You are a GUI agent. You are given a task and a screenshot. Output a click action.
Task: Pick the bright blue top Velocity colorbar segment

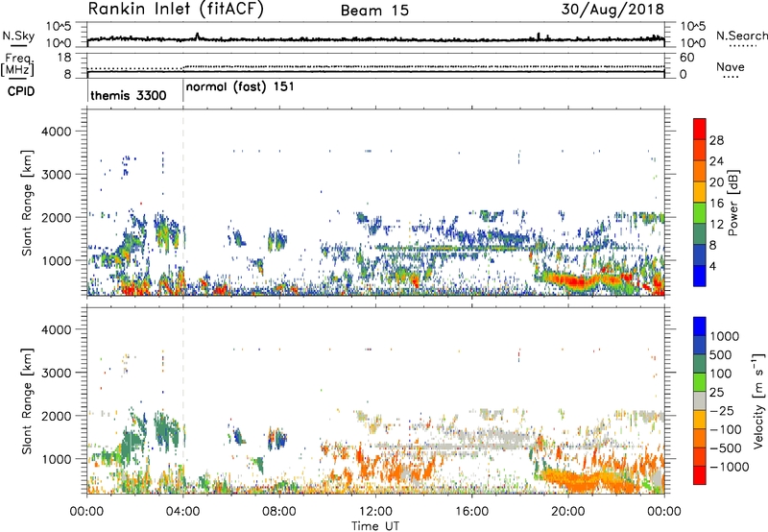pyautogui.click(x=700, y=326)
